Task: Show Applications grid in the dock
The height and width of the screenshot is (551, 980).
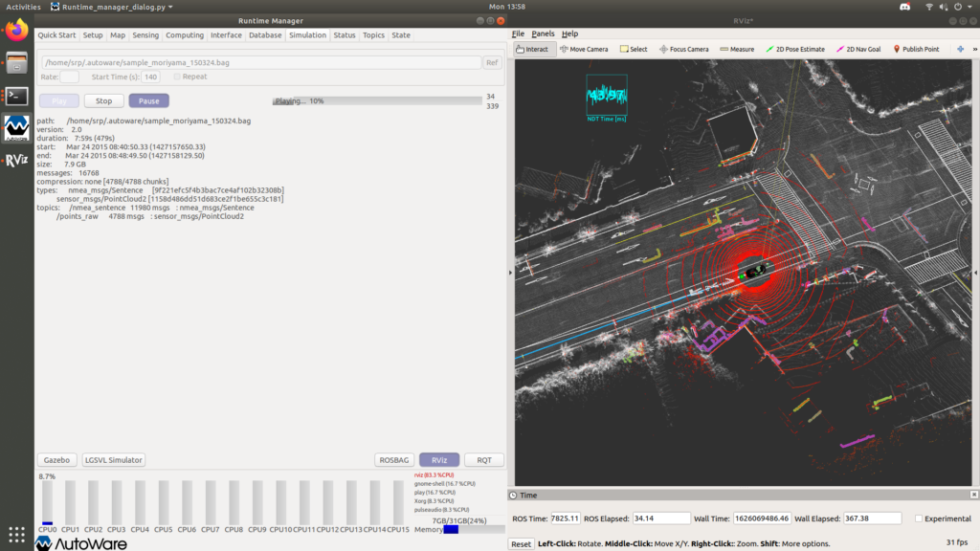Action: click(x=17, y=534)
